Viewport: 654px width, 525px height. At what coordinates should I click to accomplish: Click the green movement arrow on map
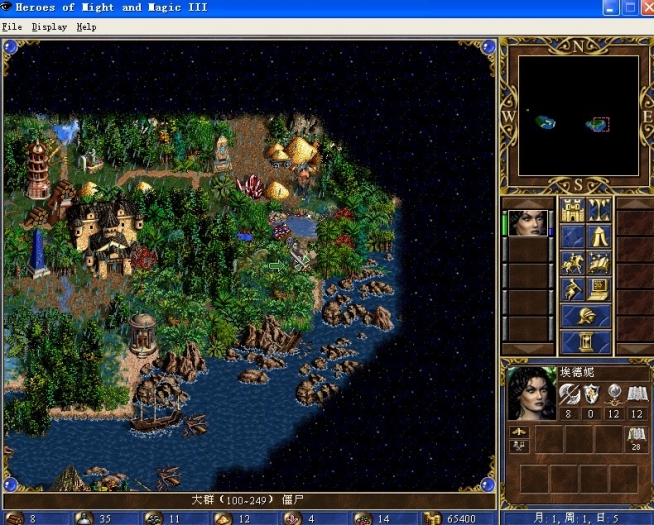click(277, 266)
